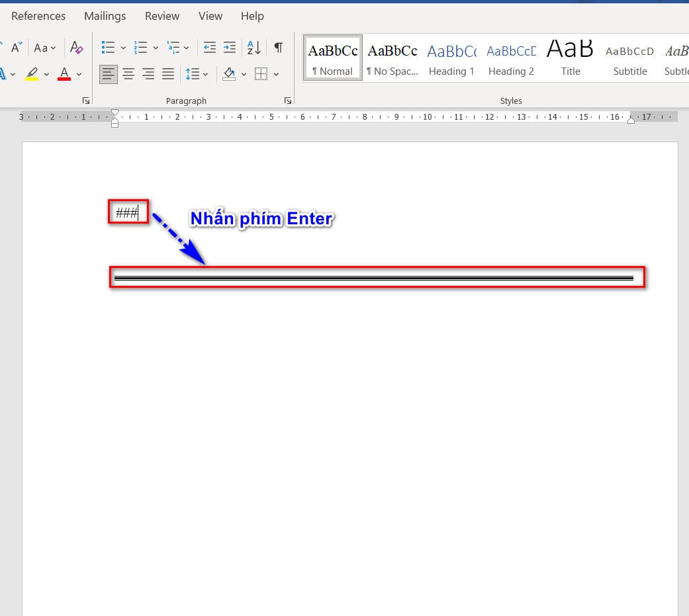Decrease the paragraph indent

point(210,48)
